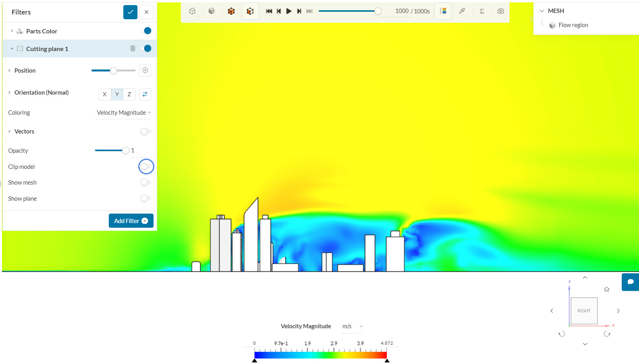Click the Filters panel title

[x=21, y=12]
